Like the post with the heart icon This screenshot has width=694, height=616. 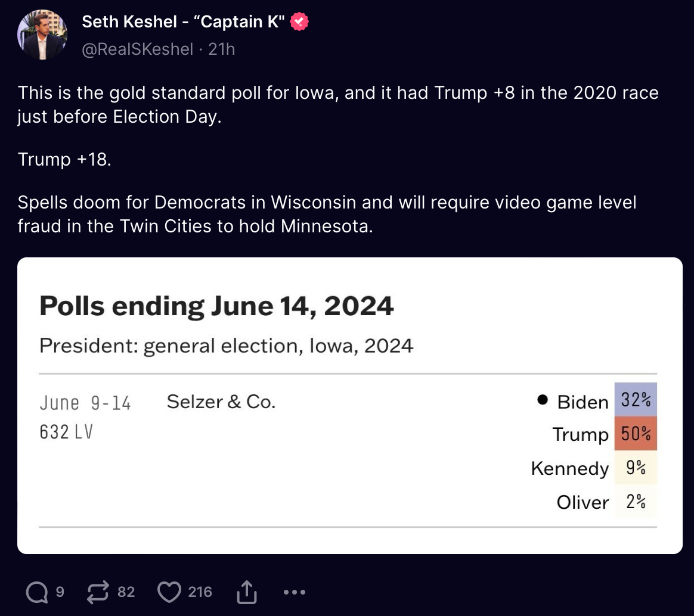tap(169, 592)
